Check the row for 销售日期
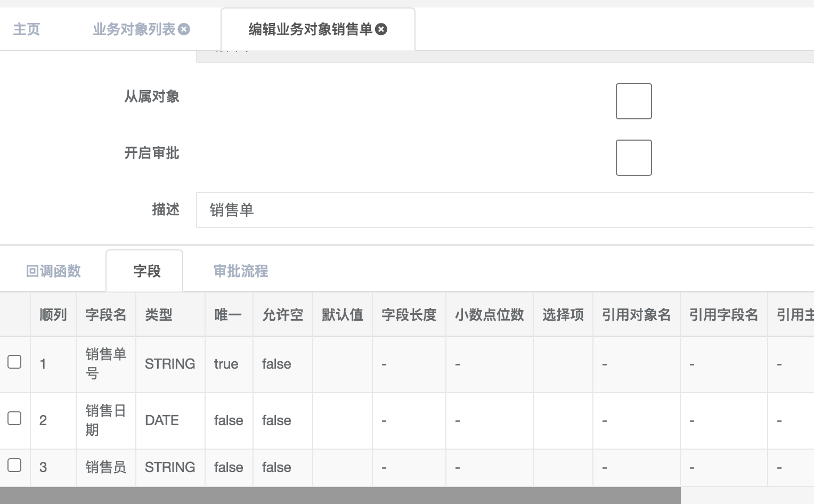 pos(14,418)
